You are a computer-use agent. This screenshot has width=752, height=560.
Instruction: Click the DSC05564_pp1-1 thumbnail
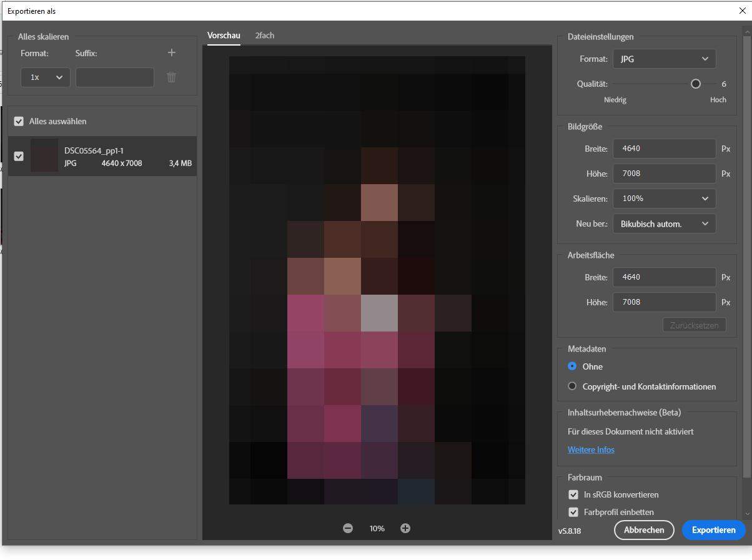pyautogui.click(x=44, y=155)
